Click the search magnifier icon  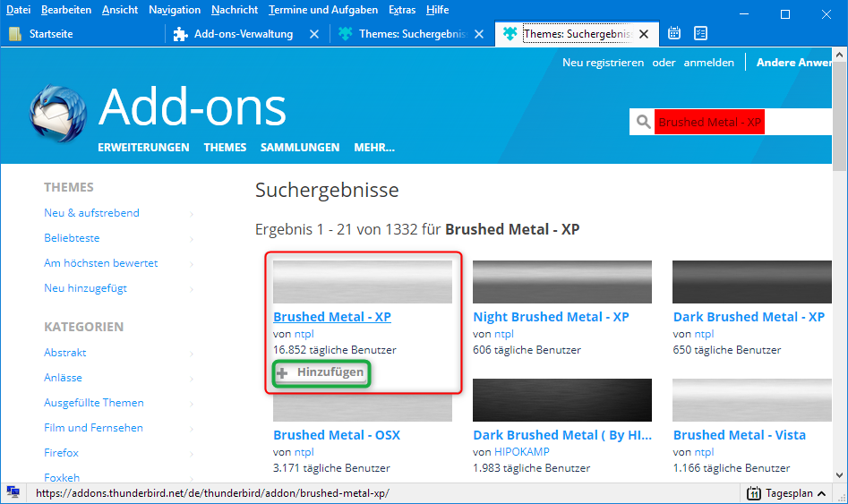click(x=643, y=122)
